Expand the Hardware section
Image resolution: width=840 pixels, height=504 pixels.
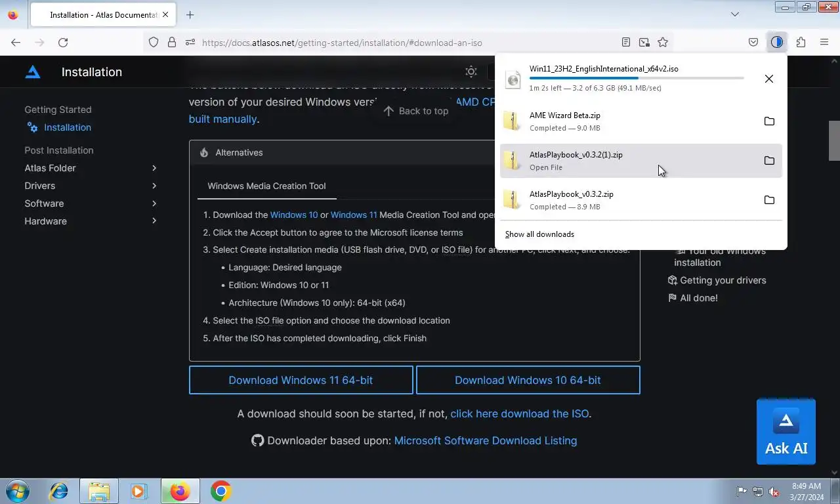(91, 221)
